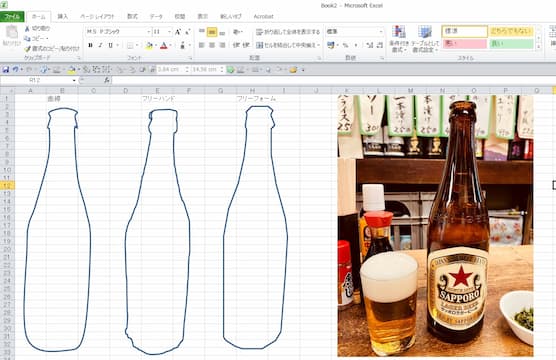Open the 挿入 (Insert) ribbon tab
This screenshot has height=360, width=556.
pyautogui.click(x=63, y=16)
